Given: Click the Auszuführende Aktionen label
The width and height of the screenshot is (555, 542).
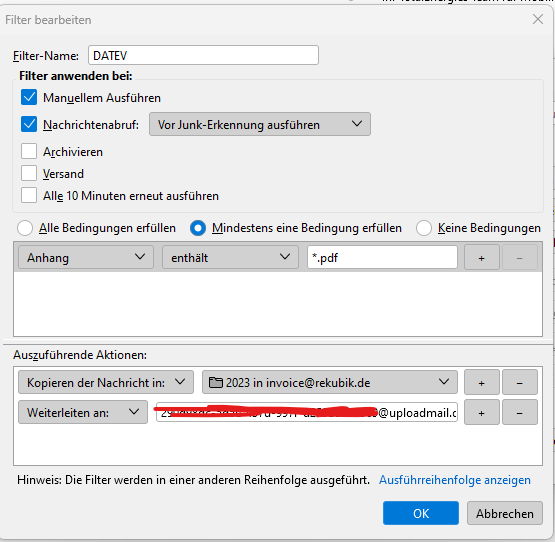Looking at the screenshot, I should click(80, 355).
